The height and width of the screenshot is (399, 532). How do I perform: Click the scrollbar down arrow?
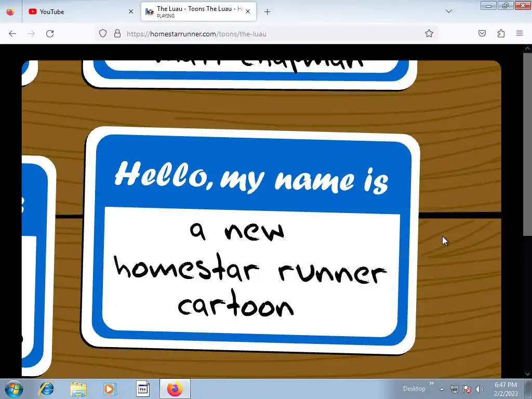click(x=527, y=374)
